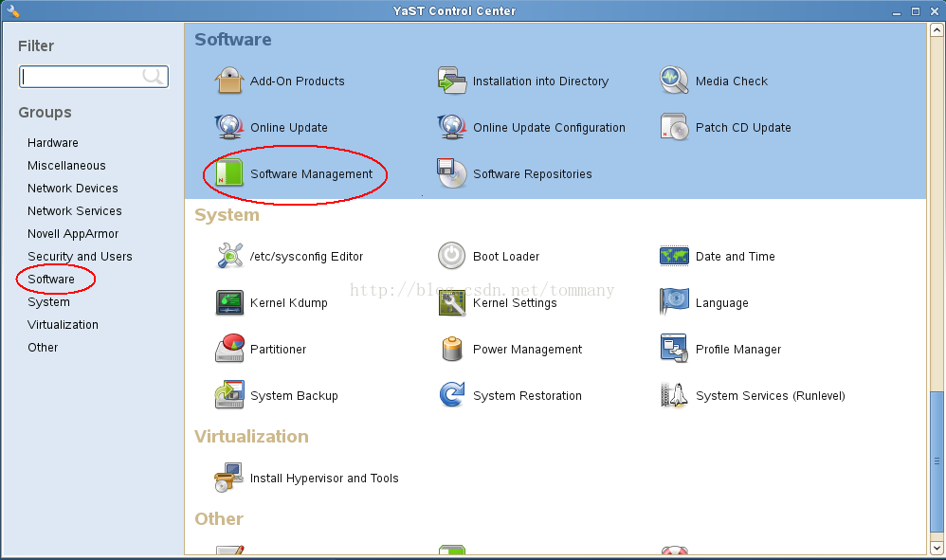Click the scrollbar up arrow
Screen dimensions: 946x560
tap(937, 29)
